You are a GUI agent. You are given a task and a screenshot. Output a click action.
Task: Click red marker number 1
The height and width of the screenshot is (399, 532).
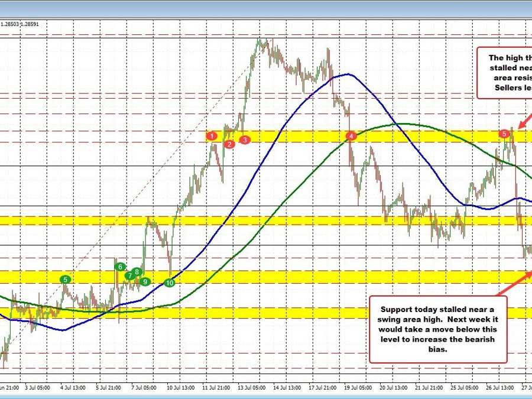coord(211,137)
